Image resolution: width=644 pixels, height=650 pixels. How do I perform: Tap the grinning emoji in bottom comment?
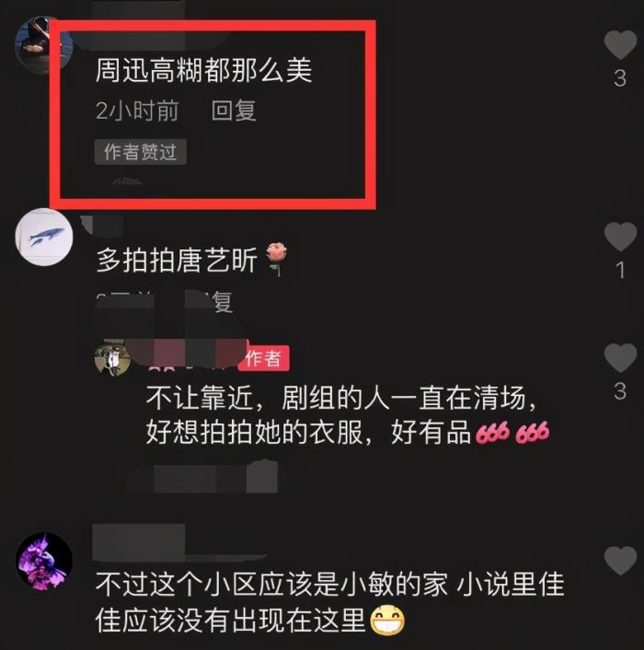point(387,621)
